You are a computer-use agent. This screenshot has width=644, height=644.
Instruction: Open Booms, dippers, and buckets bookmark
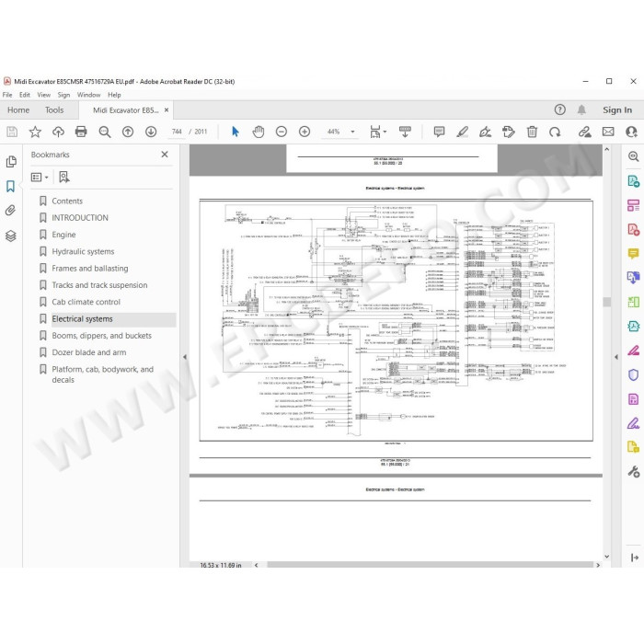click(x=101, y=336)
